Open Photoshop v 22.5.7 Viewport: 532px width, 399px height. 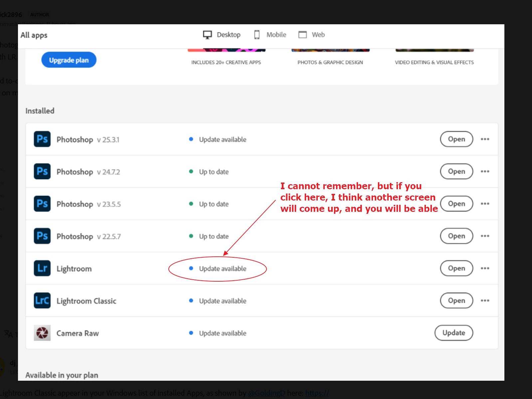[456, 236]
